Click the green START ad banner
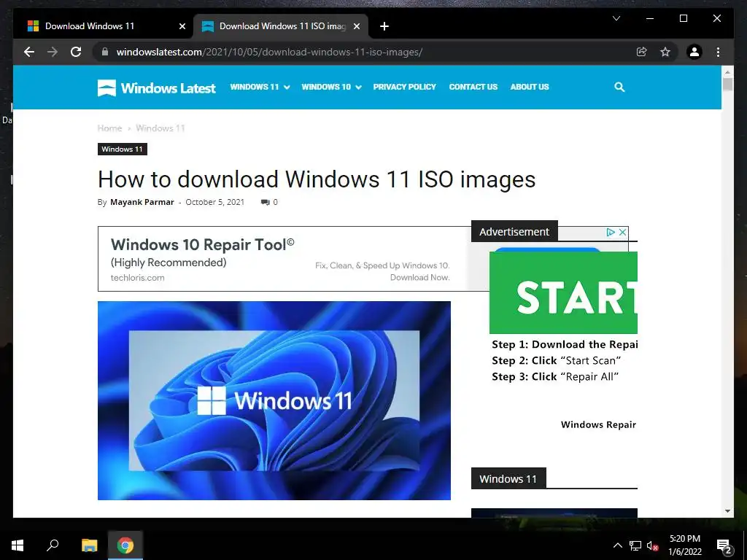Viewport: 747px width, 560px height. [x=563, y=292]
